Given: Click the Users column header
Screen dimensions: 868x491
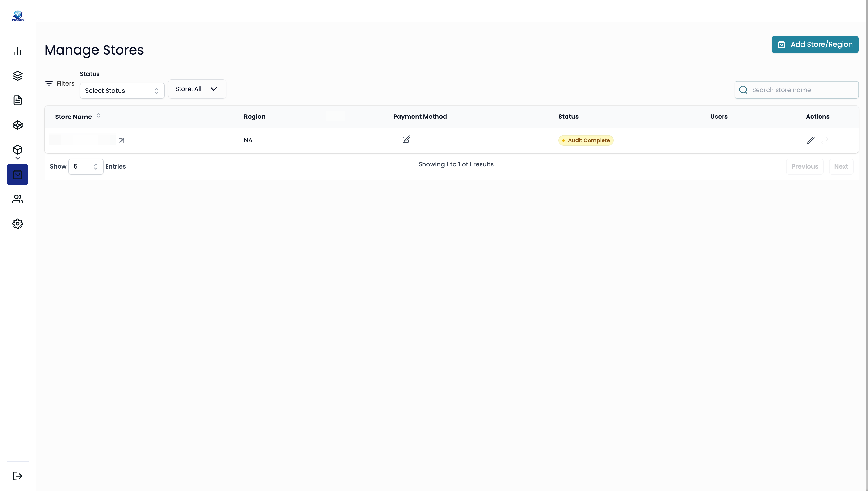Looking at the screenshot, I should [719, 116].
